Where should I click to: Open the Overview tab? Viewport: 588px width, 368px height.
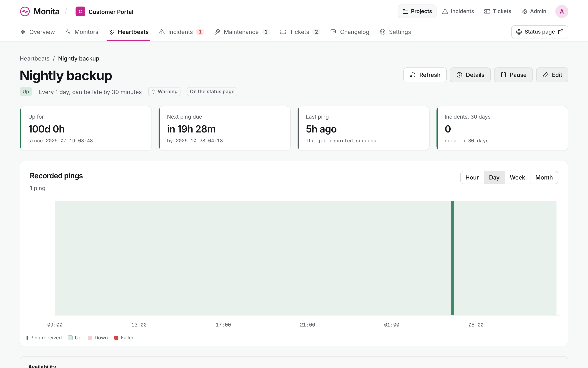click(37, 32)
